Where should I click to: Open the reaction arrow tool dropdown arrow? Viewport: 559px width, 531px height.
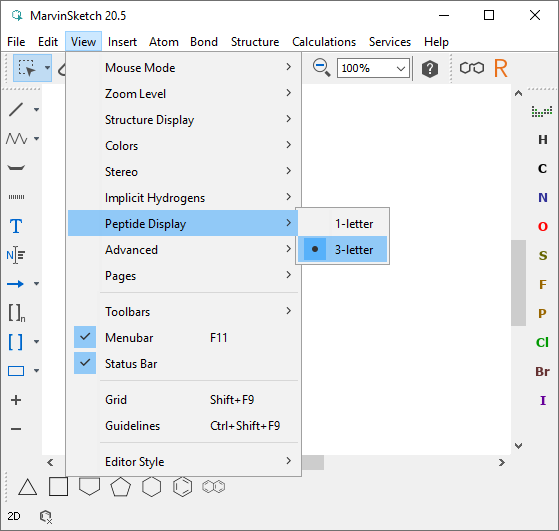coord(36,284)
